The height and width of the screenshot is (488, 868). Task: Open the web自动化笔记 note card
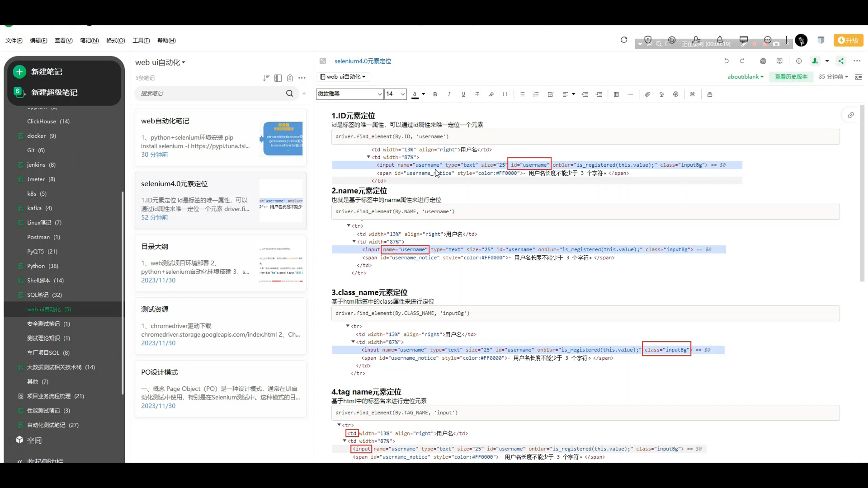(x=221, y=138)
